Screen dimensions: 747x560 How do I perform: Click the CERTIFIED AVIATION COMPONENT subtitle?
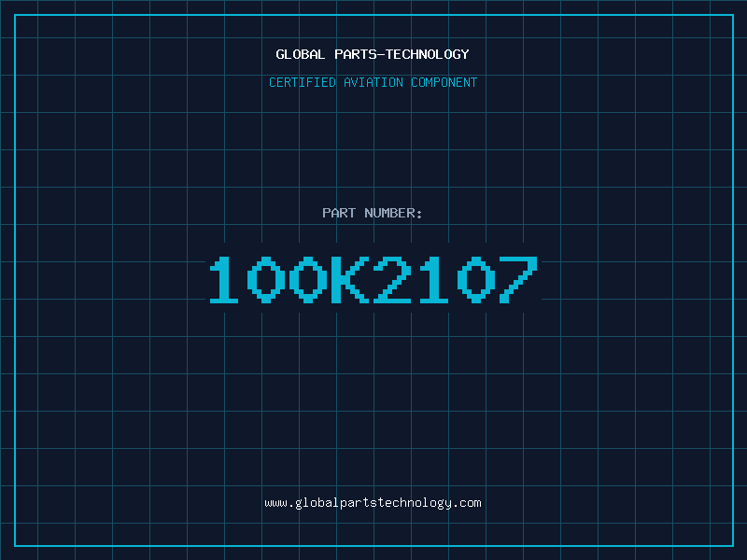[x=373, y=82]
